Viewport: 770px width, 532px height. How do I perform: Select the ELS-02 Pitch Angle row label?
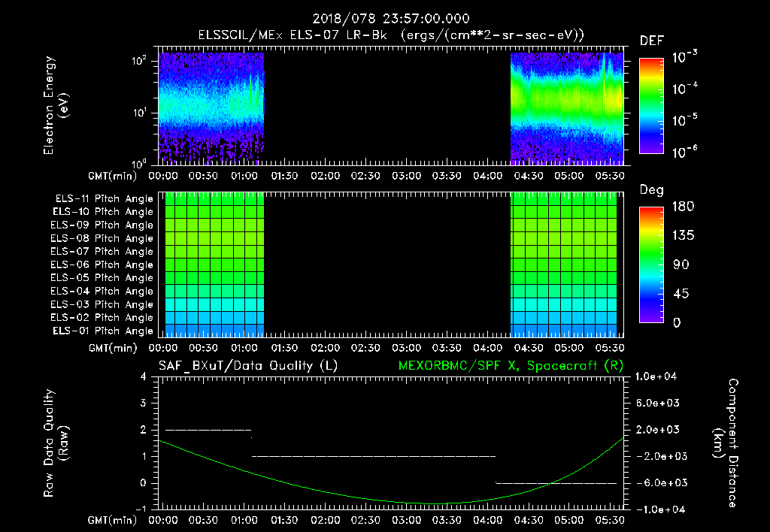102,318
